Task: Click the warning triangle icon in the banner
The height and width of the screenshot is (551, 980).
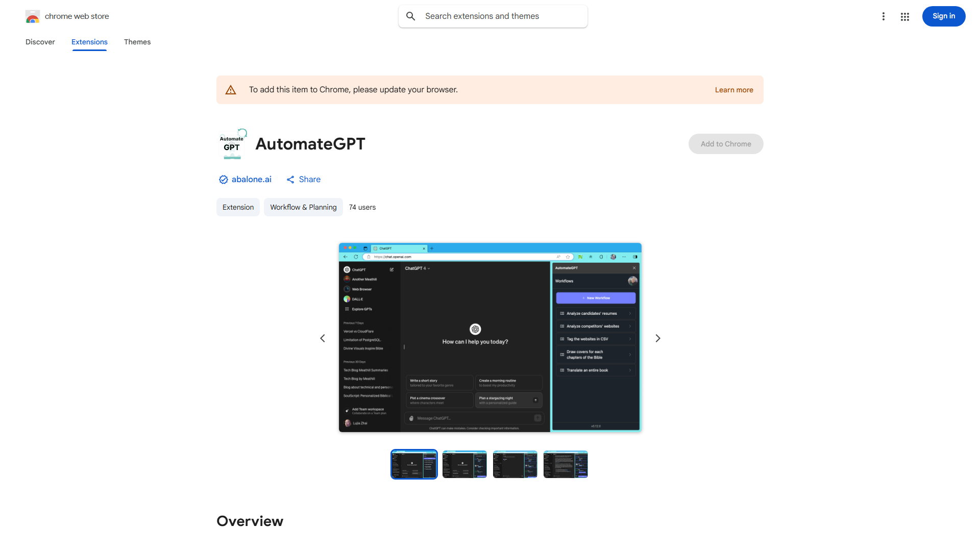Action: pyautogui.click(x=231, y=89)
